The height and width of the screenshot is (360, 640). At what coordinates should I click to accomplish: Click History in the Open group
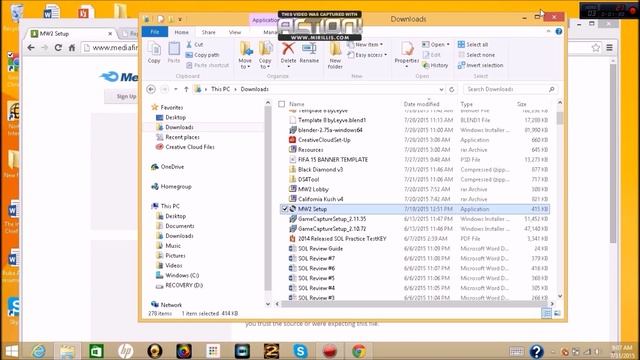(x=435, y=65)
